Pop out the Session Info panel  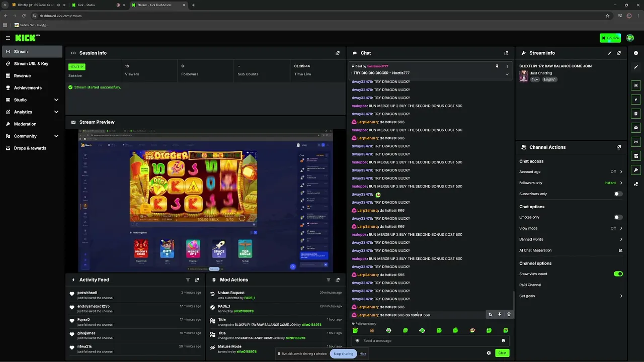point(338,53)
